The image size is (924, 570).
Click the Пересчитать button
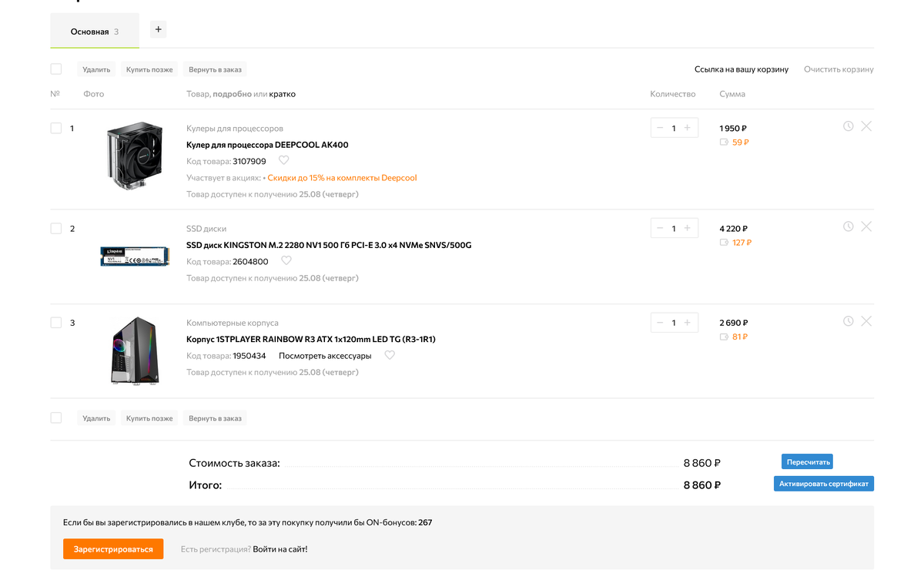click(x=807, y=462)
